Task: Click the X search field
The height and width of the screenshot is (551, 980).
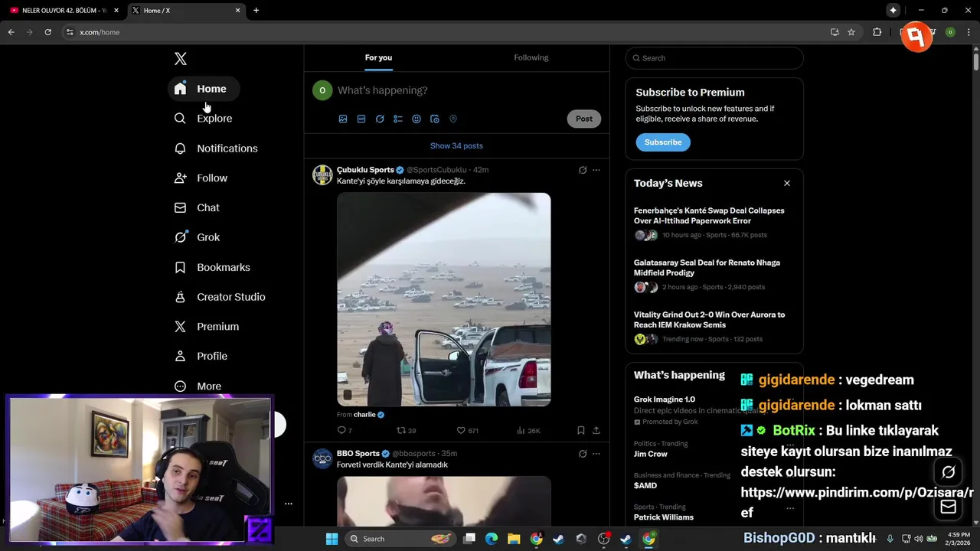Action: pos(714,58)
